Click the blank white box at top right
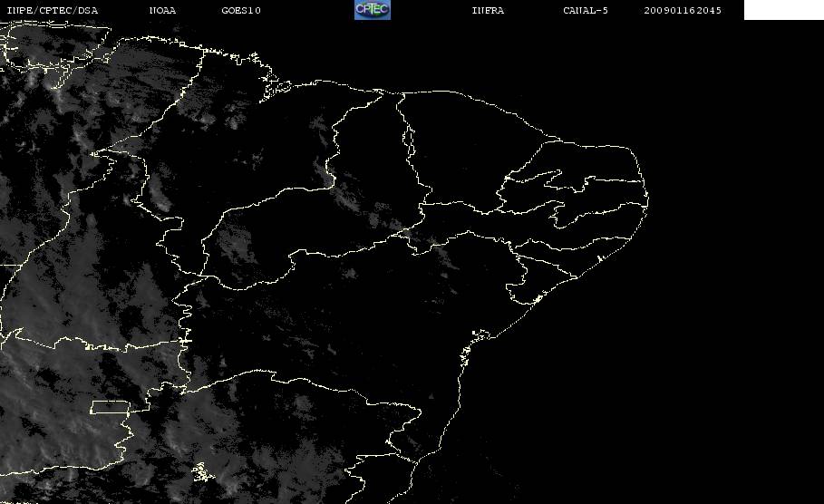This screenshot has height=504, width=824. pos(783,10)
